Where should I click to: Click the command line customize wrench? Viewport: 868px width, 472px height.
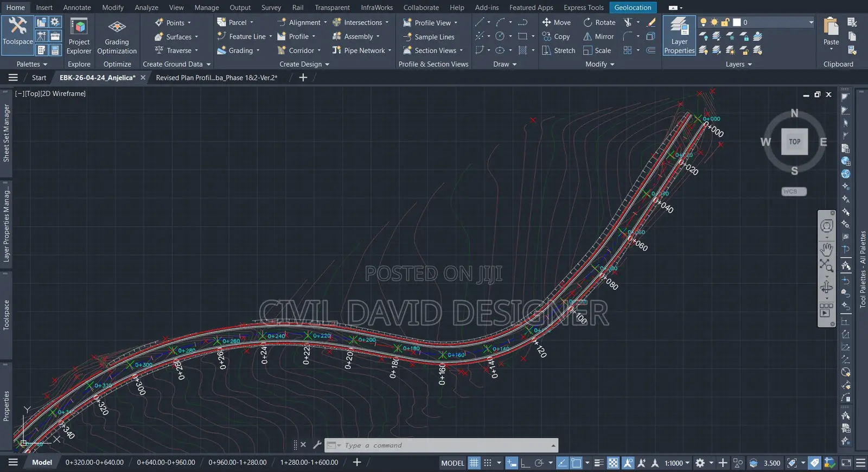click(317, 445)
